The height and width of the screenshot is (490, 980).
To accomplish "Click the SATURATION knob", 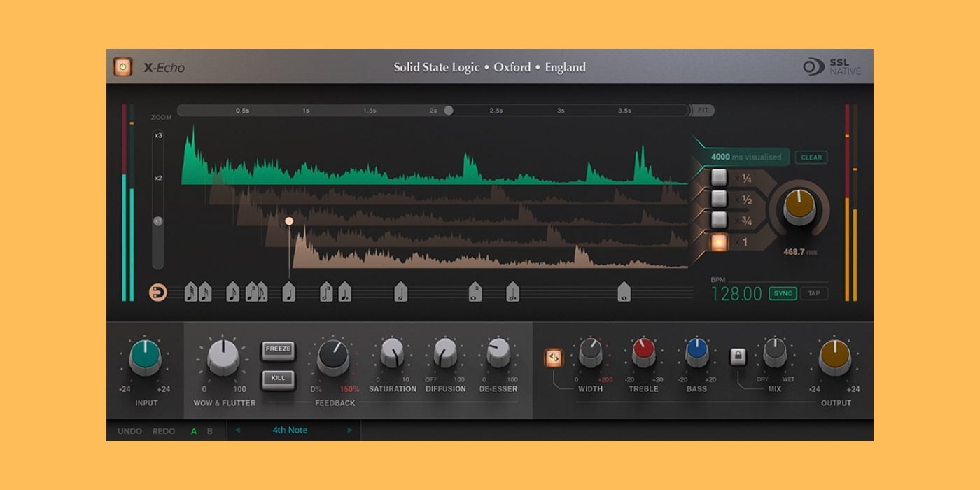I will tap(392, 353).
